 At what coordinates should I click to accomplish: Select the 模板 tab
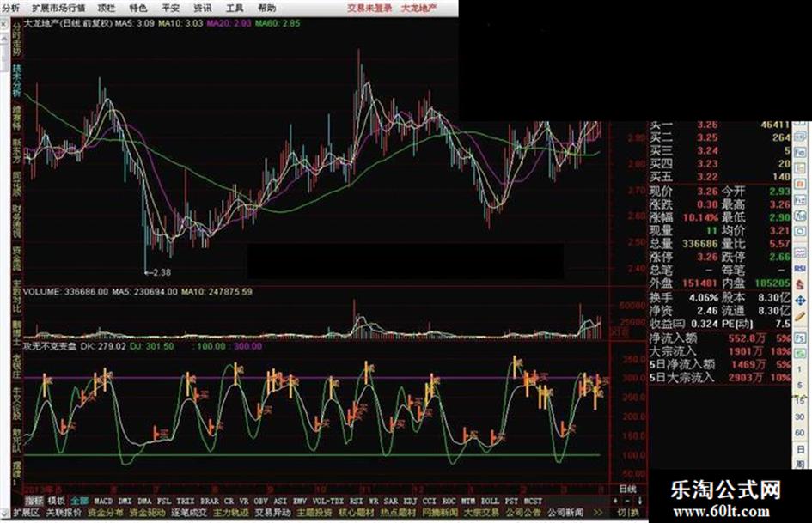coord(57,501)
